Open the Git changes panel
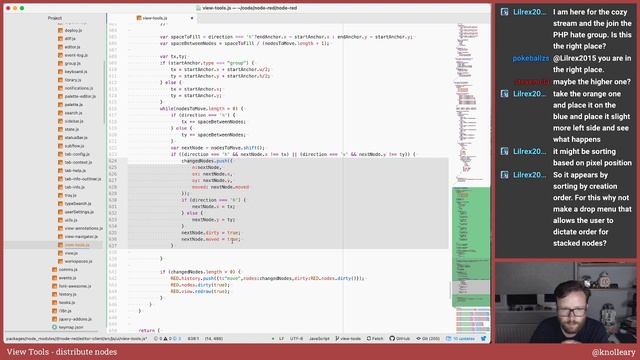The height and width of the screenshot is (360, 640). click(x=428, y=339)
